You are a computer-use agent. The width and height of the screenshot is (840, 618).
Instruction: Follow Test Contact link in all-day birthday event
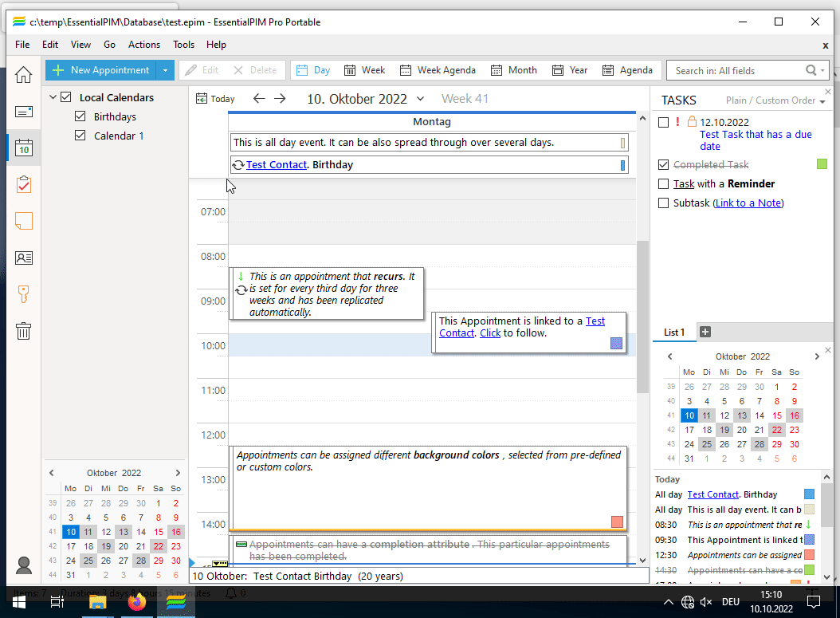click(277, 164)
